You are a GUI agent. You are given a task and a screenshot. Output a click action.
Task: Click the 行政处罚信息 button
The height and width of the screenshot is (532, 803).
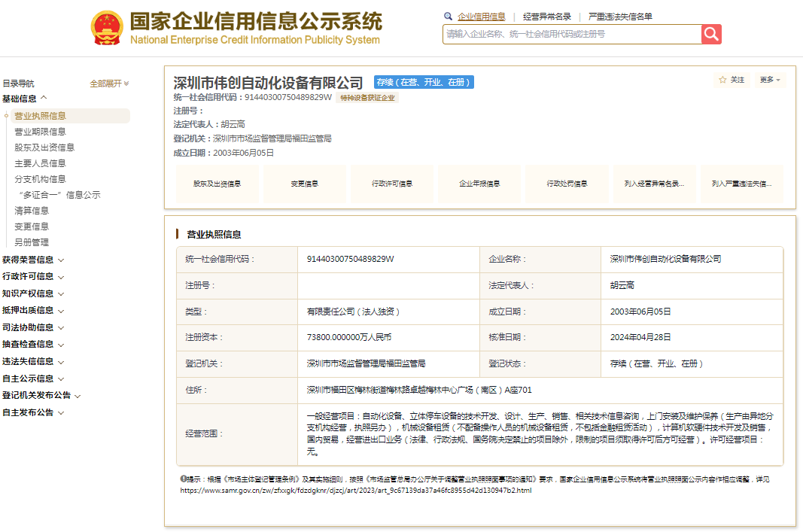tap(567, 184)
